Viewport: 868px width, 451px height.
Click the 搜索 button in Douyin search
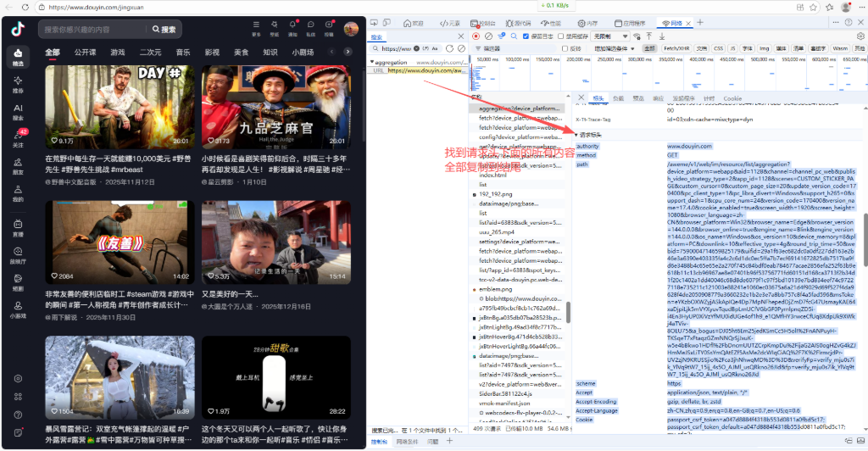click(x=164, y=30)
